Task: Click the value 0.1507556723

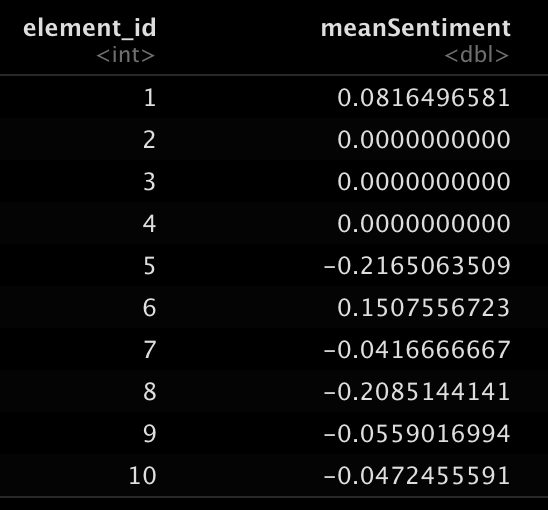Action: pyautogui.click(x=423, y=308)
